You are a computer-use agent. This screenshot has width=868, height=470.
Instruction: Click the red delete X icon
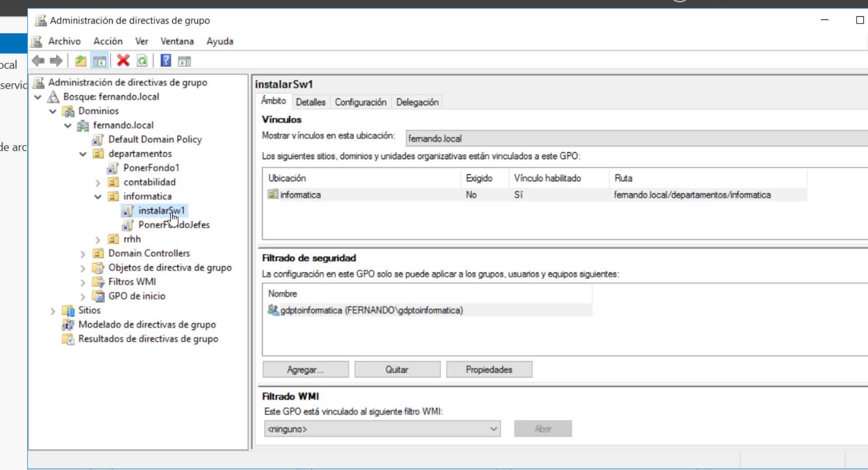pos(123,61)
